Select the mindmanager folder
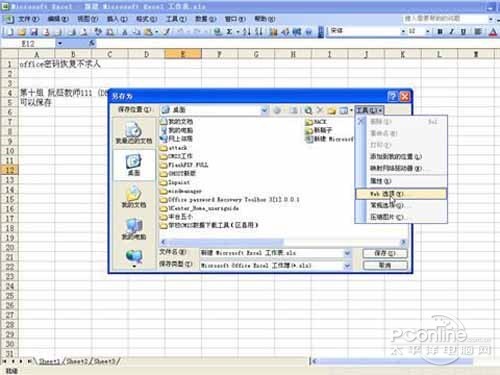Viewport: 500px width, 375px height. (x=181, y=191)
